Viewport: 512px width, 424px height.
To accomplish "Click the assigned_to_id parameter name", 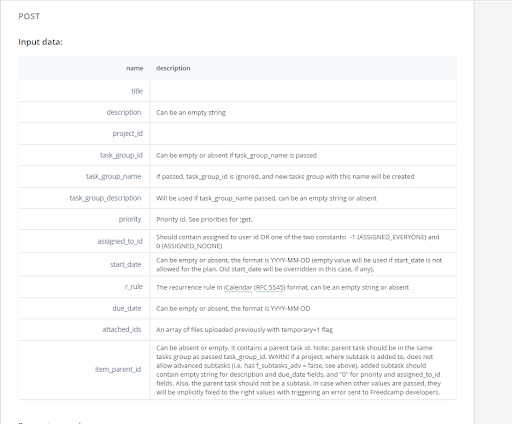I will [x=120, y=241].
